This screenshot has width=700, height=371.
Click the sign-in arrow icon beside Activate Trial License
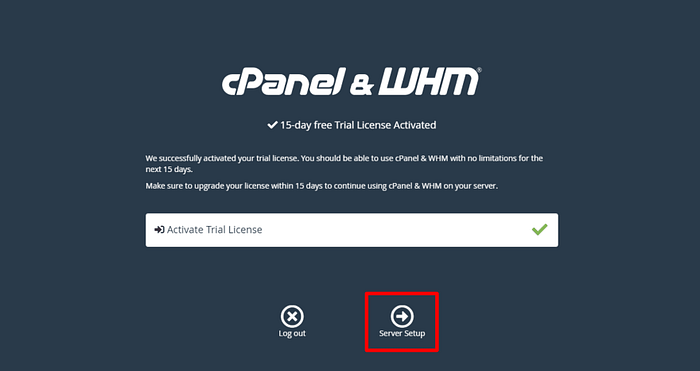[159, 229]
